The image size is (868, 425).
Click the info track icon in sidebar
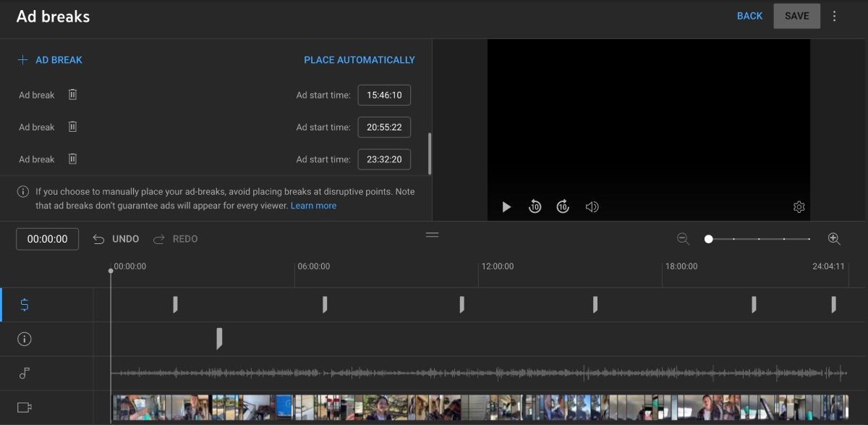coord(24,339)
